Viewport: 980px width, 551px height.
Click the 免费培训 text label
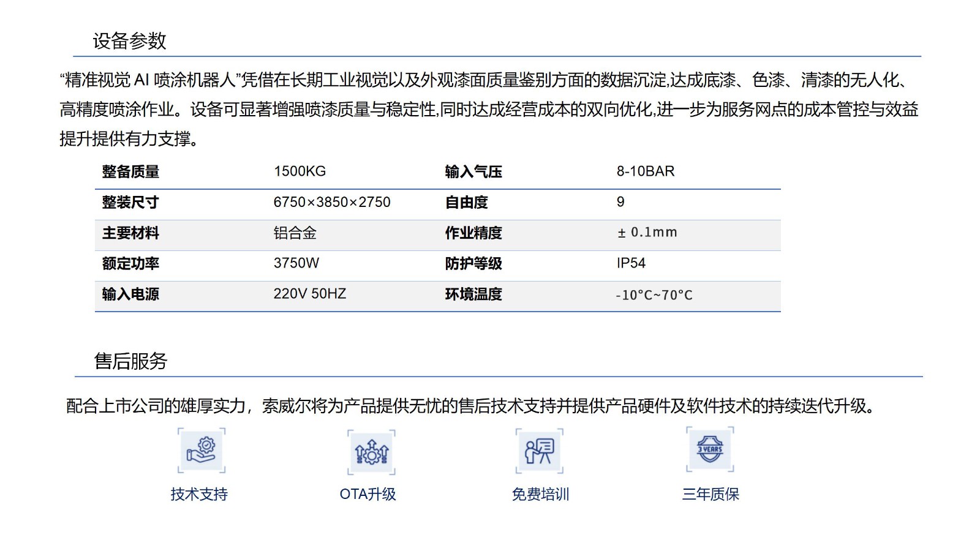540,494
